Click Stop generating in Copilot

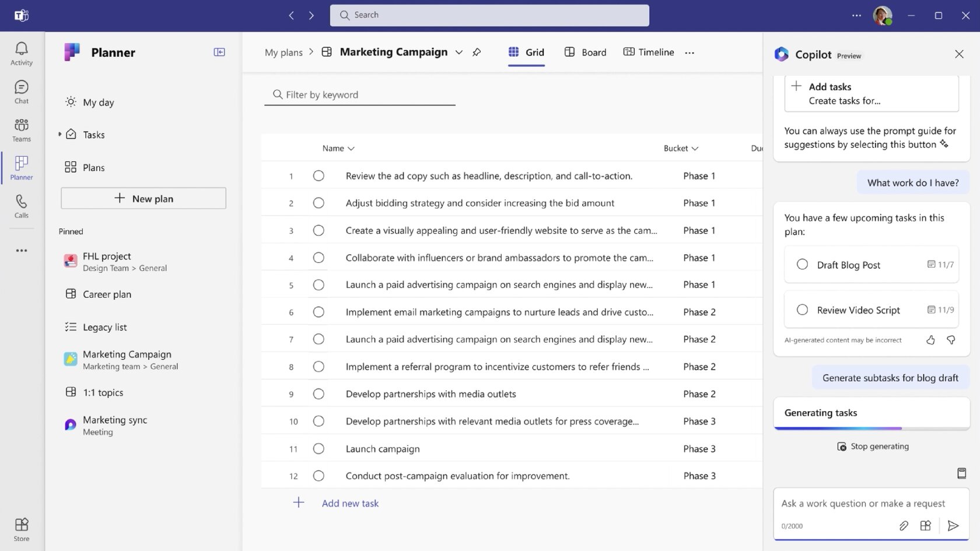pos(873,447)
